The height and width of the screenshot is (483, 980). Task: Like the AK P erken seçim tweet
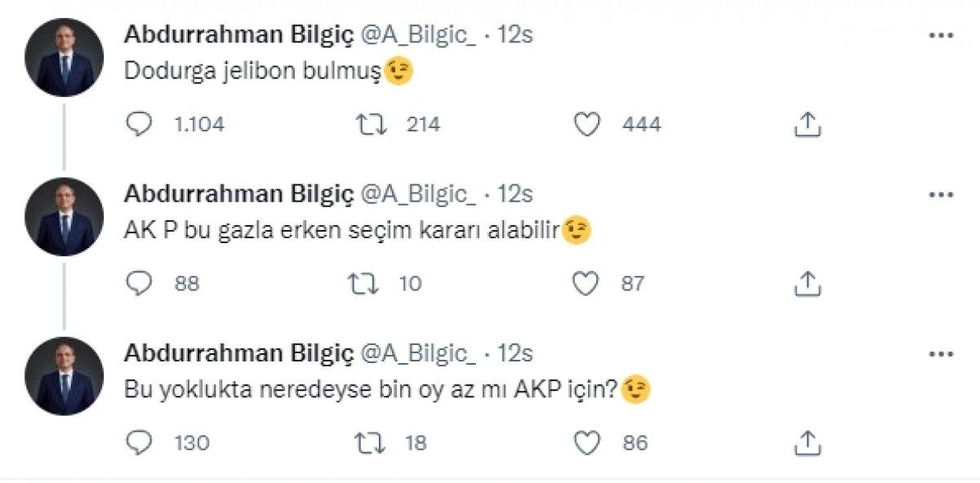(x=586, y=283)
